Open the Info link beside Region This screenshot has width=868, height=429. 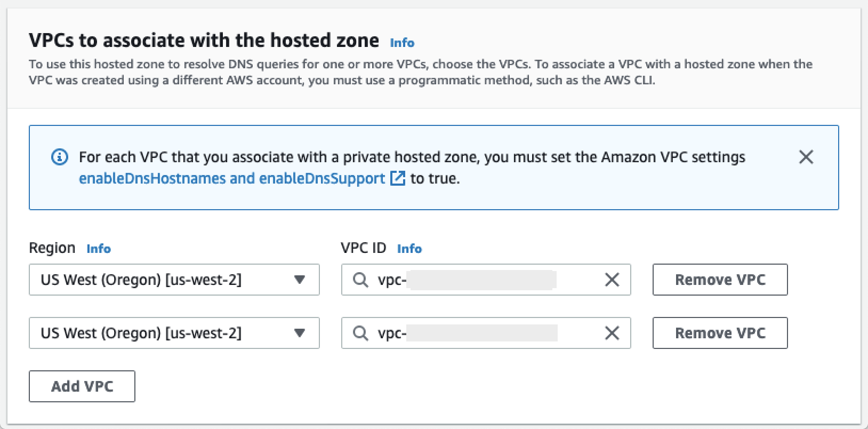[x=99, y=249]
